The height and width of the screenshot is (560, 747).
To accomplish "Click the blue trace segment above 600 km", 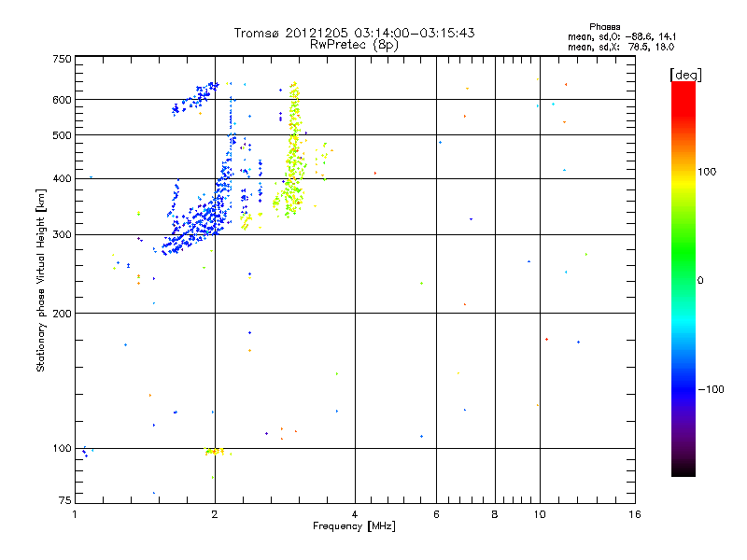I will pyautogui.click(x=195, y=98).
